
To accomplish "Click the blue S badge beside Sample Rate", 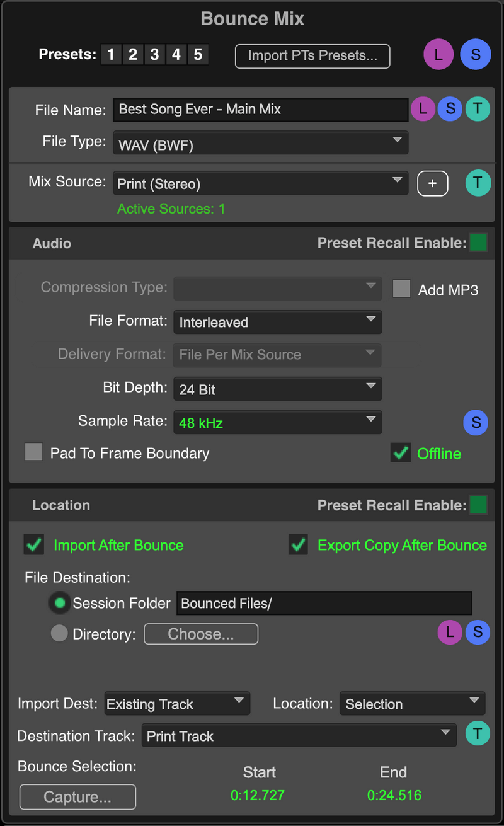I will click(x=476, y=422).
